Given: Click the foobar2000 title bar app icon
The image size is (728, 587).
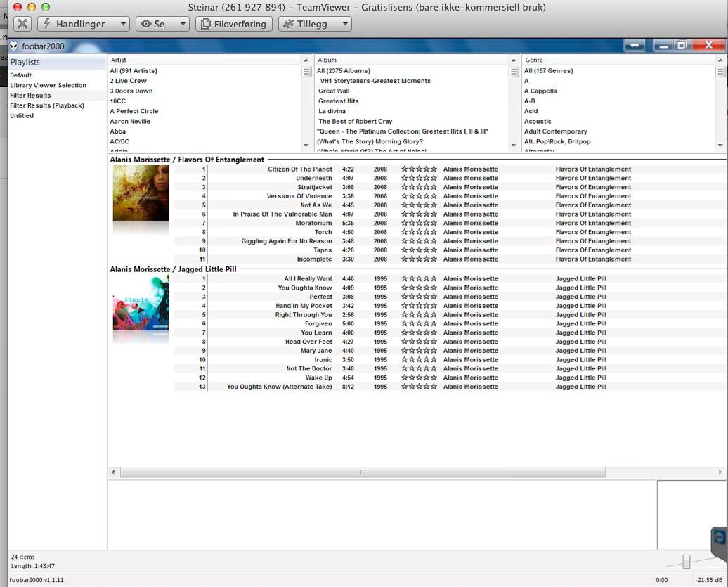Looking at the screenshot, I should (x=14, y=46).
